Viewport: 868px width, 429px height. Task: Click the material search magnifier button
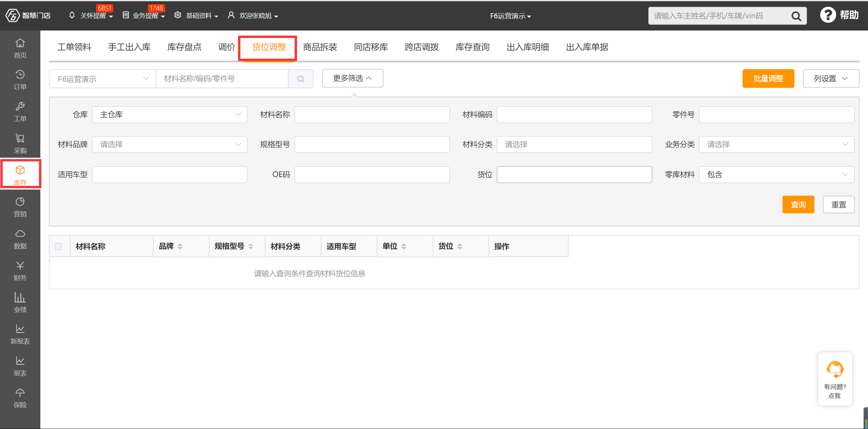(x=301, y=79)
